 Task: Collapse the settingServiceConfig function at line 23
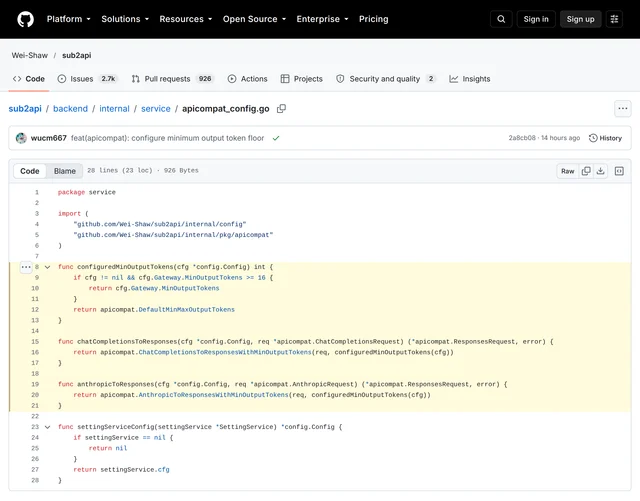click(47, 427)
